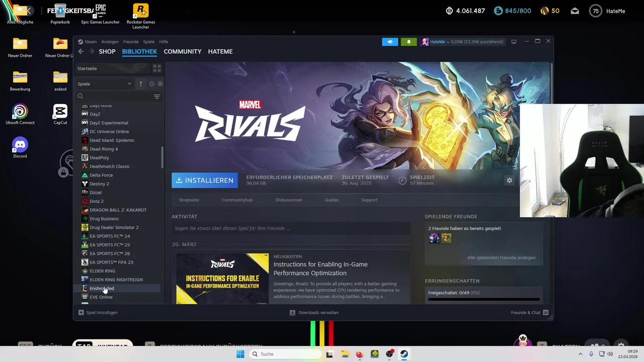The height and width of the screenshot is (362, 644).
Task: Click the Spiel hinzufügen plus icon
Action: pyautogui.click(x=81, y=312)
